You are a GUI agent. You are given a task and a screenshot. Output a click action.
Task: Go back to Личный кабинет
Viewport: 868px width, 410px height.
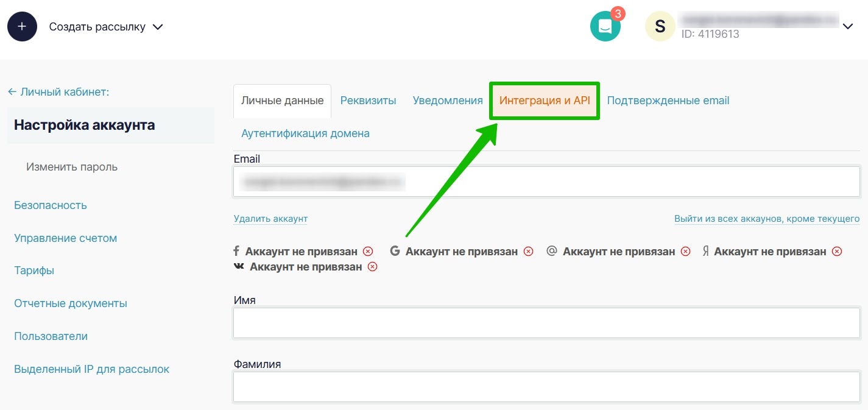58,92
